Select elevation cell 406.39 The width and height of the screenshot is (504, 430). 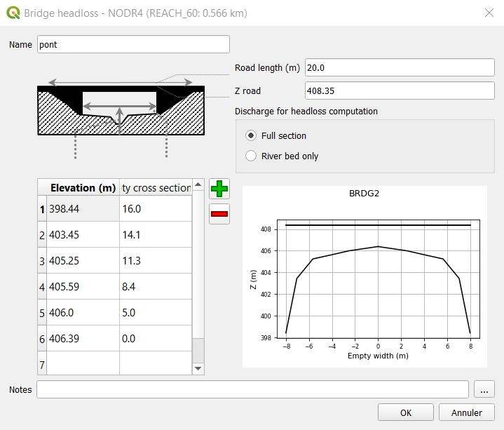click(x=83, y=339)
